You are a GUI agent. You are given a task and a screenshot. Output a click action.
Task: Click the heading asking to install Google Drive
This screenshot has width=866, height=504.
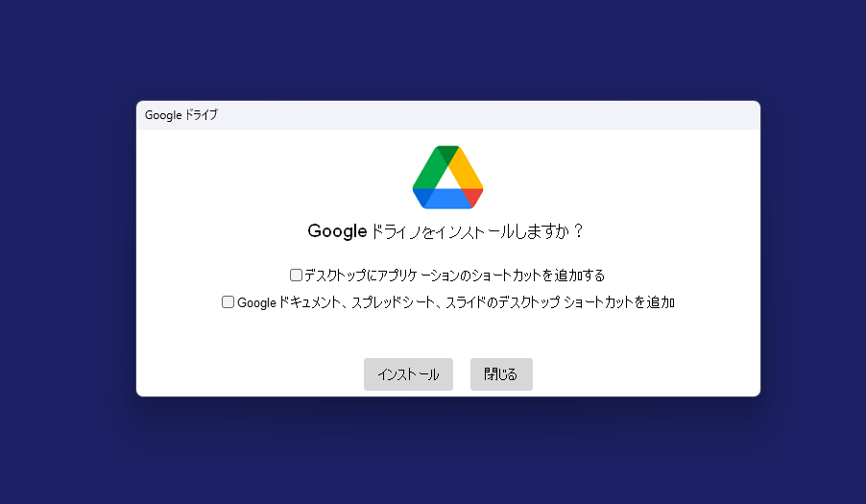[x=446, y=231]
